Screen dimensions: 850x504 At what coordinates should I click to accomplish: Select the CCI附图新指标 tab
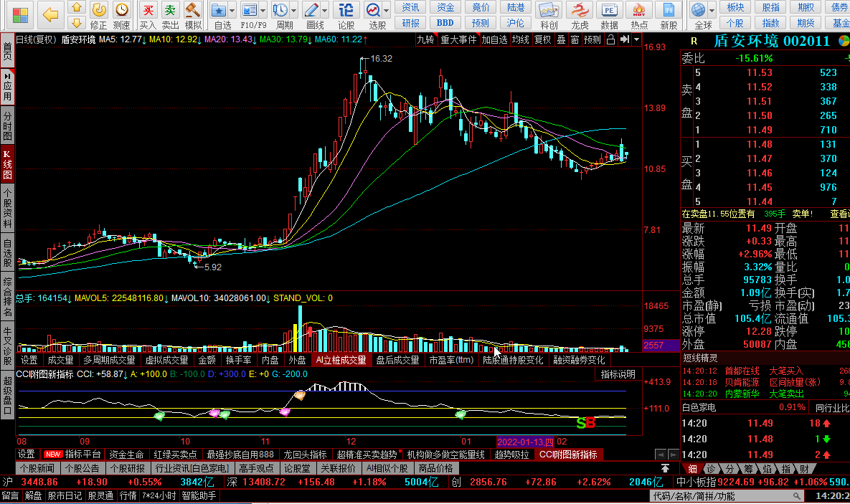568,455
